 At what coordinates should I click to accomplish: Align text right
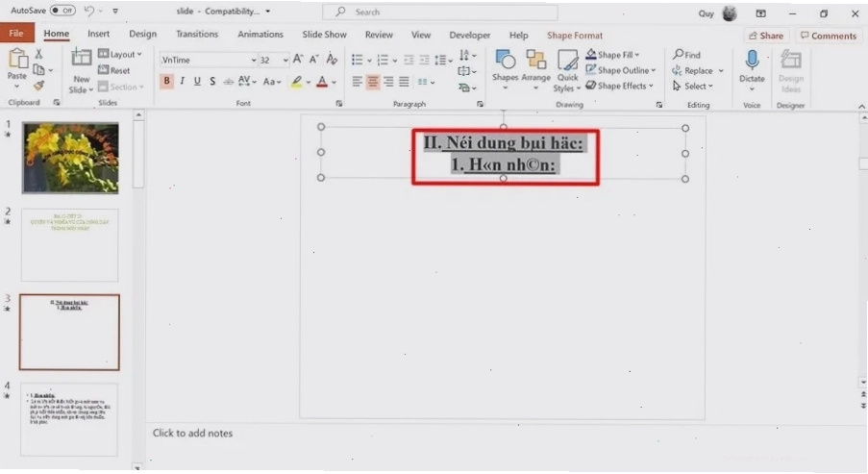click(x=388, y=82)
